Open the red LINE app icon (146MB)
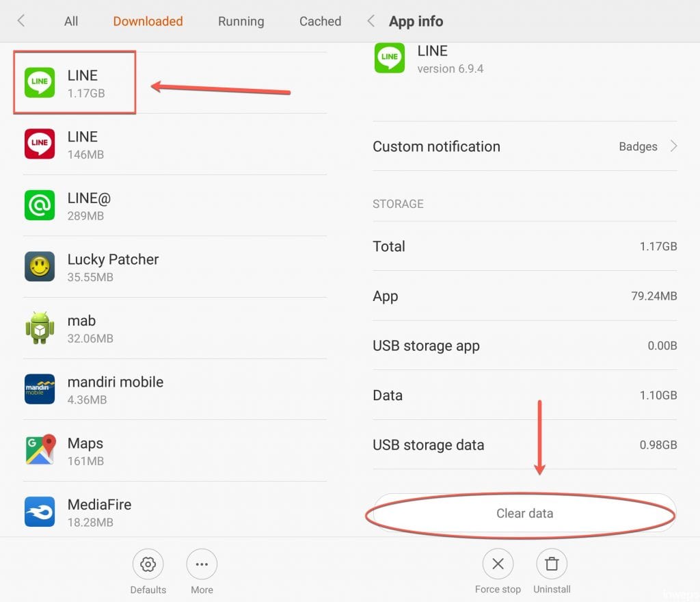Screen dimensions: 700x602 [x=40, y=144]
